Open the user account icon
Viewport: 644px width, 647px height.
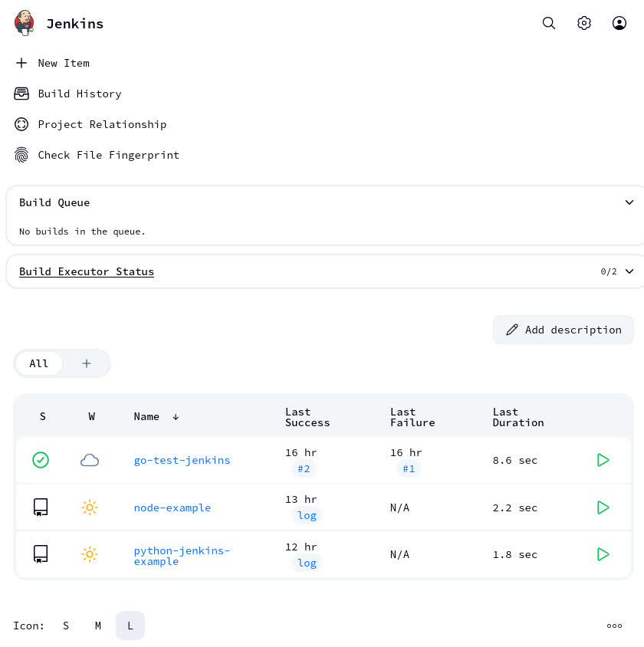pos(619,23)
